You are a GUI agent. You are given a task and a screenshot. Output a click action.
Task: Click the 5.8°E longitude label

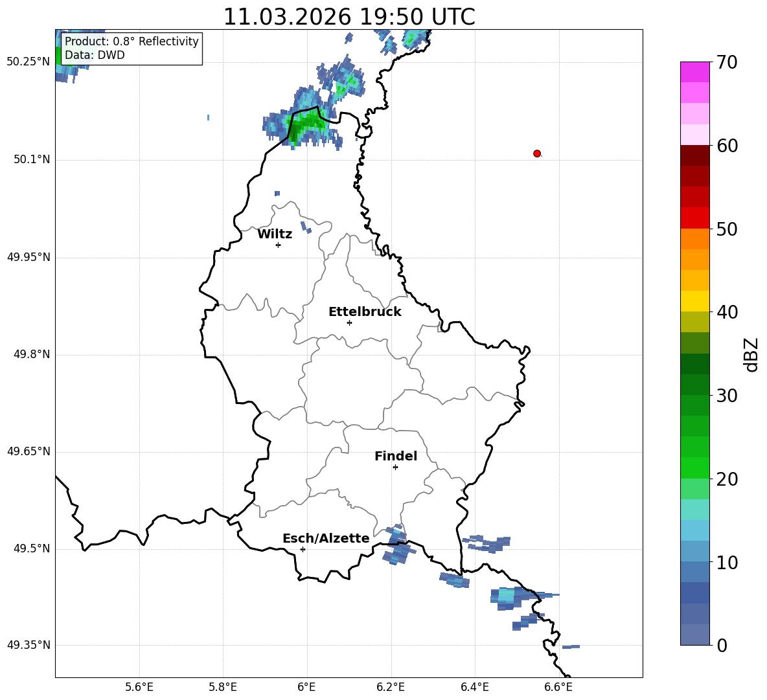pos(223,687)
